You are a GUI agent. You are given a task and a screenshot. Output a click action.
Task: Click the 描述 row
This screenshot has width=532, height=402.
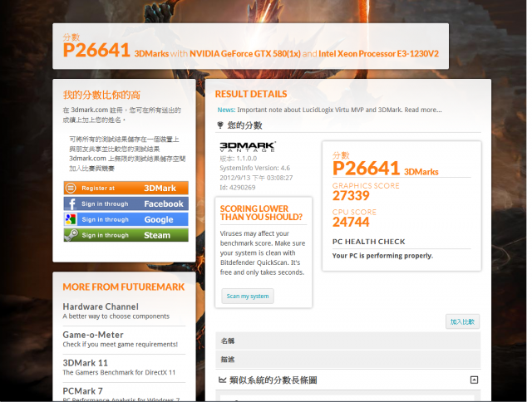coord(347,360)
